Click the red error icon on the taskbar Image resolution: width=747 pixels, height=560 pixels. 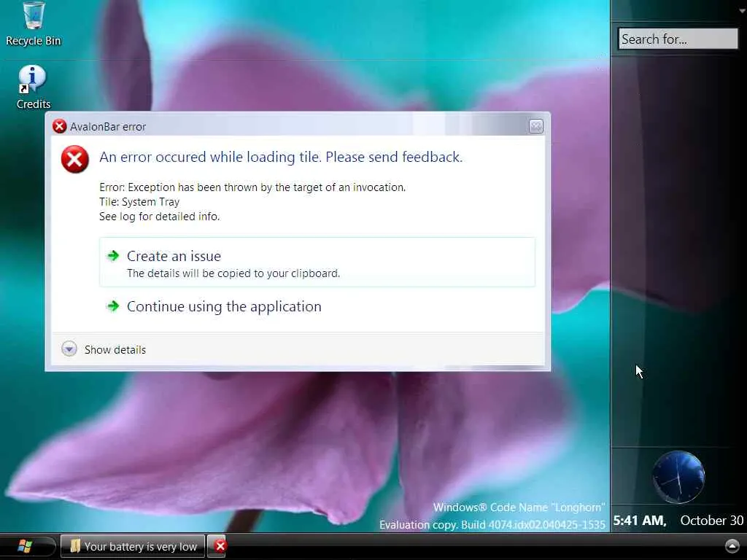pyautogui.click(x=218, y=546)
